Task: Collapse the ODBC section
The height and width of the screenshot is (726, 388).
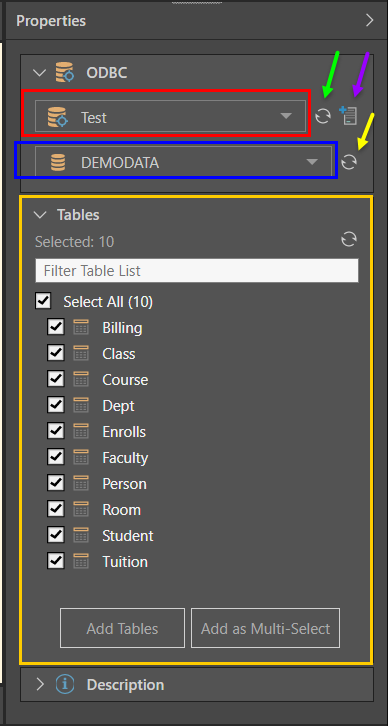Action: coord(41,73)
